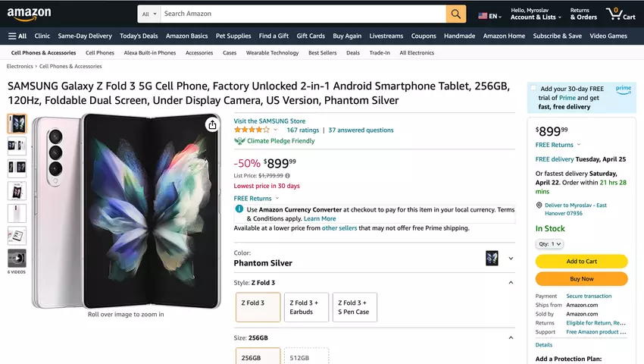Image resolution: width=644 pixels, height=364 pixels.
Task: Choose the 512GB size option
Action: pyautogui.click(x=306, y=359)
